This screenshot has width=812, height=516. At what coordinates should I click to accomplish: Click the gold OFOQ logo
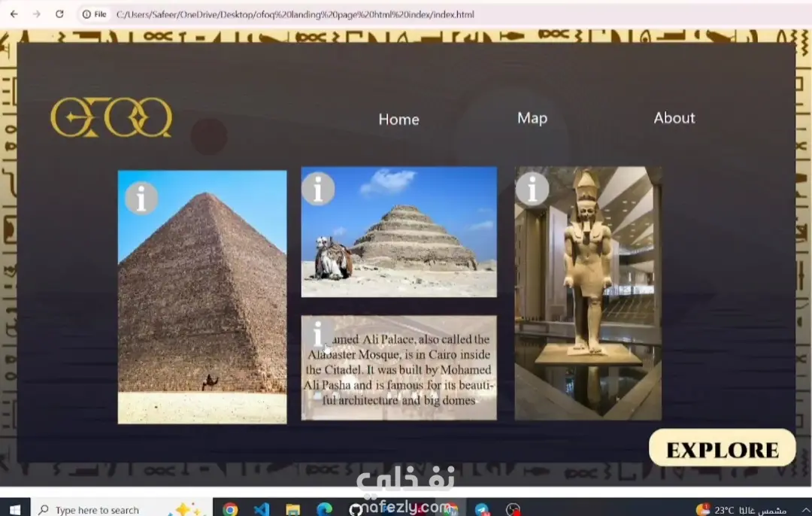point(111,117)
